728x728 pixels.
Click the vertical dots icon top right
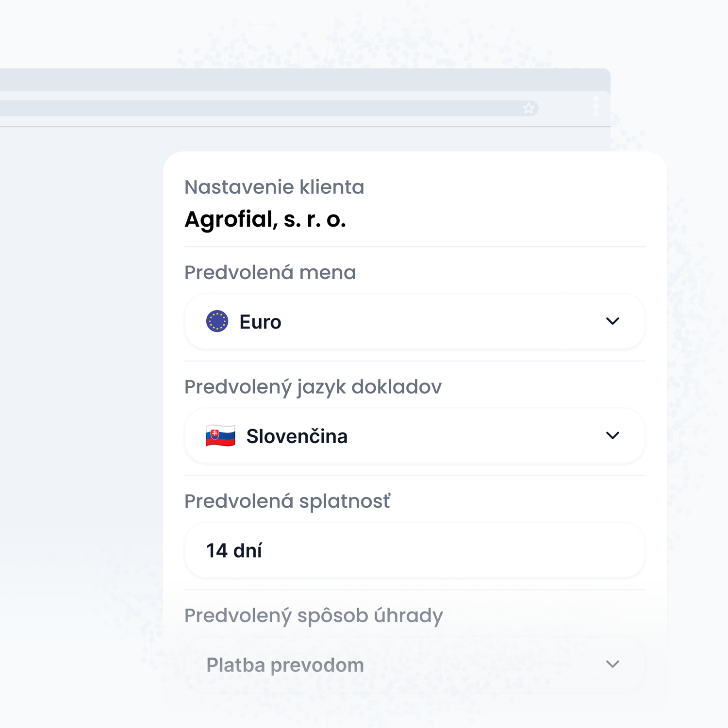(596, 107)
